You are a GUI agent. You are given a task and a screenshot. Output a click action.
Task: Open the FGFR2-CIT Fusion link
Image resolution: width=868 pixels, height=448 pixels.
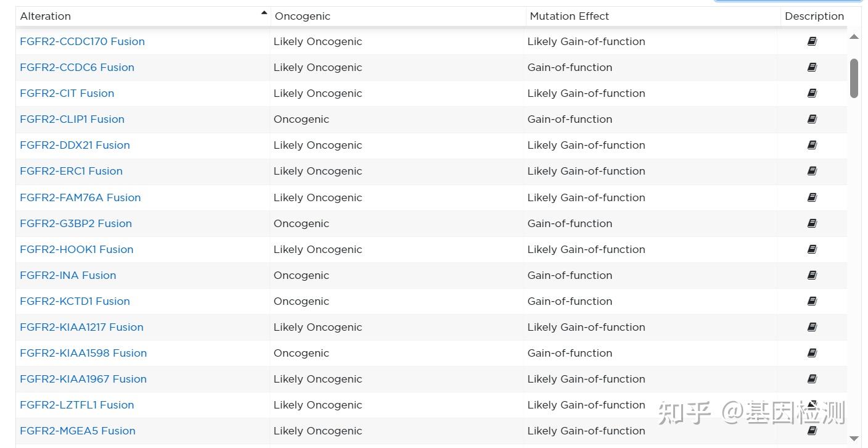67,93
